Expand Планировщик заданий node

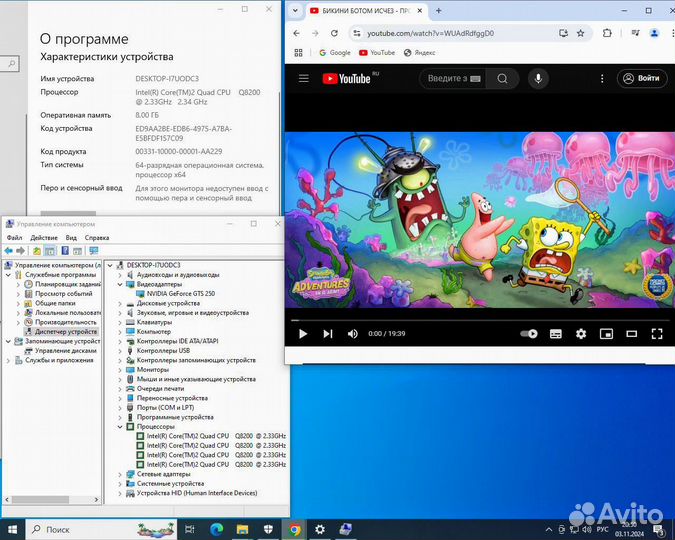[18, 285]
